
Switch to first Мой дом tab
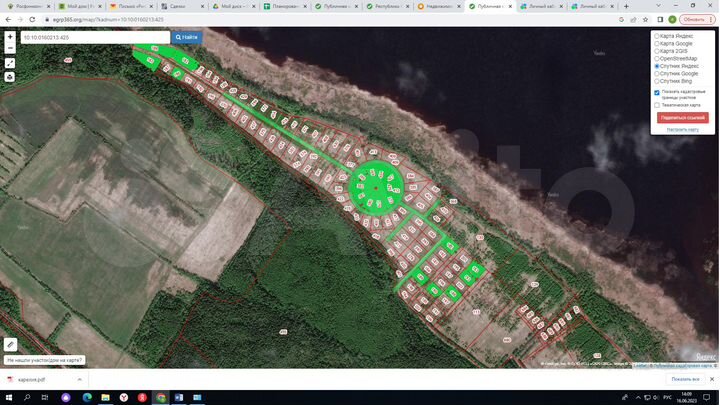(79, 6)
